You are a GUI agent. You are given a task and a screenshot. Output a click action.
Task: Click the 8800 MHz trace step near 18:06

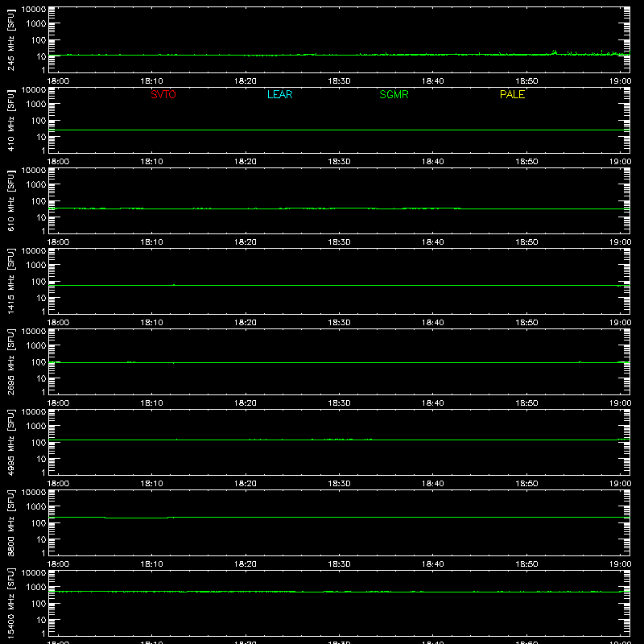(x=105, y=518)
